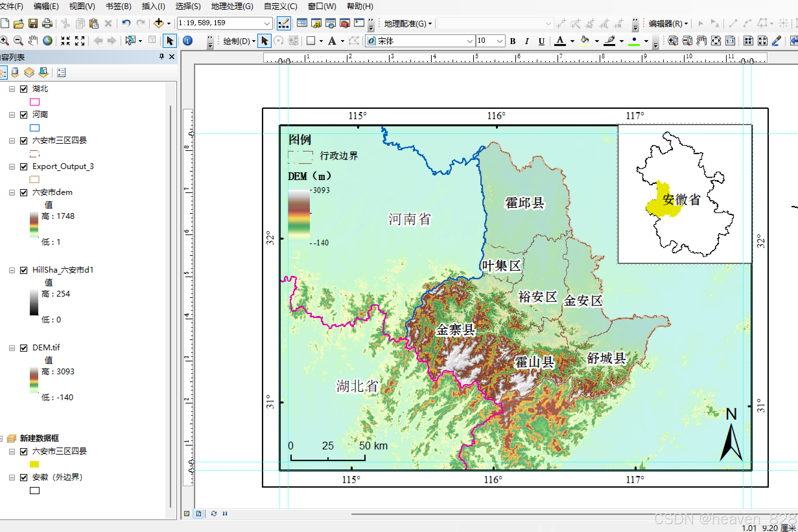
Task: Open the 地理处理(G) menu
Action: 232,6
